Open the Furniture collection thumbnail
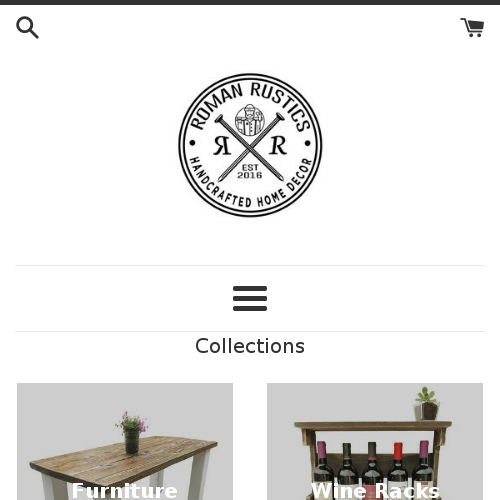 pos(125,441)
